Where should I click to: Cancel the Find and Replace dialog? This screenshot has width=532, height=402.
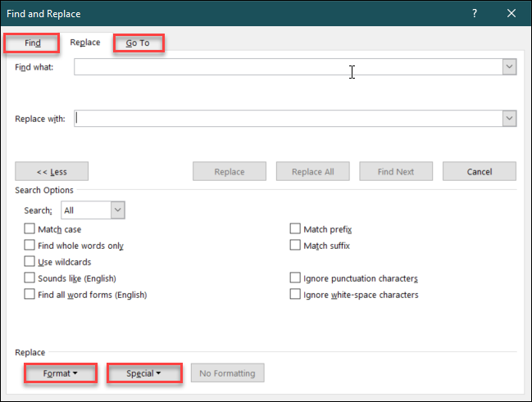480,171
